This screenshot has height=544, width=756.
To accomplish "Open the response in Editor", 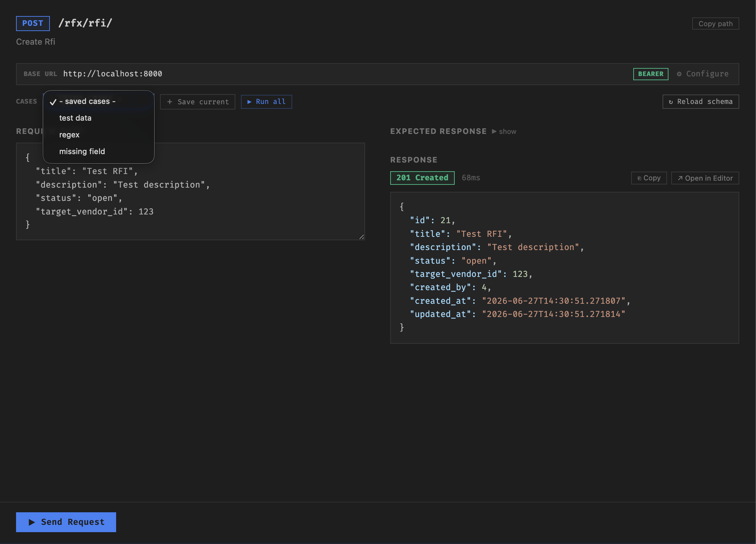I will coord(705,178).
